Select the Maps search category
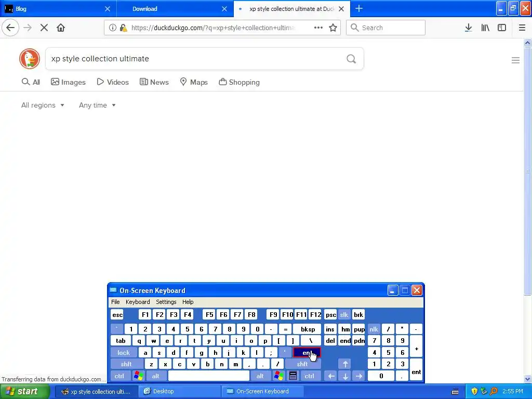Viewport: 532px width, 399px height. click(x=194, y=82)
